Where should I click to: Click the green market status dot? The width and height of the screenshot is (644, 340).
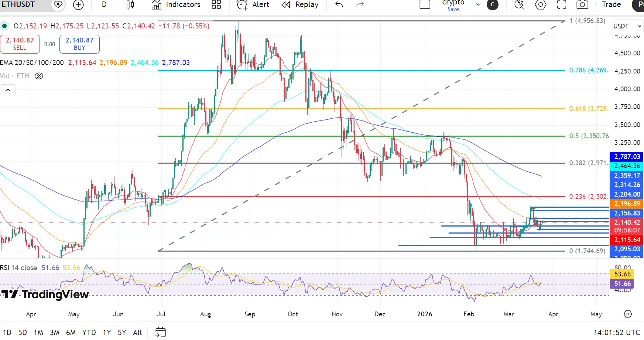(x=4, y=26)
